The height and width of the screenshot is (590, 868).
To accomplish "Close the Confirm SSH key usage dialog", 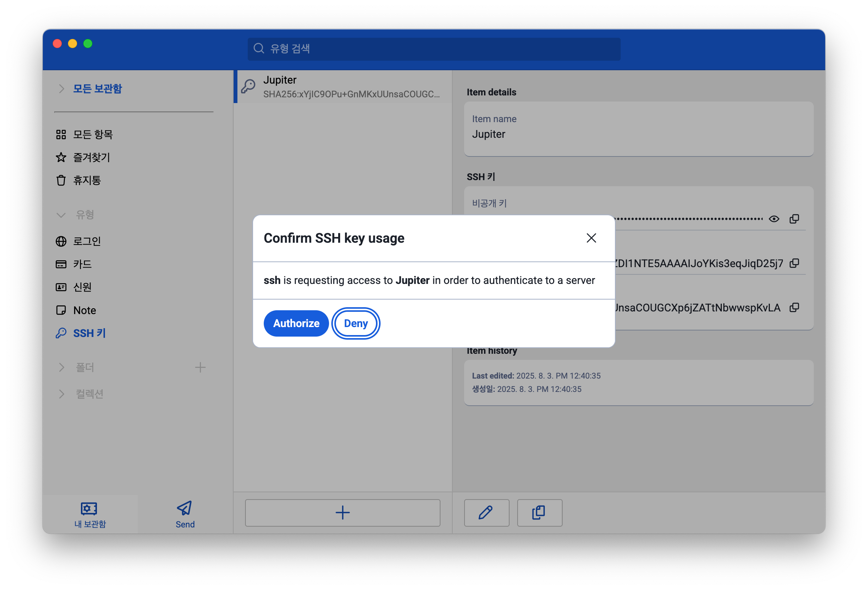I will point(591,238).
